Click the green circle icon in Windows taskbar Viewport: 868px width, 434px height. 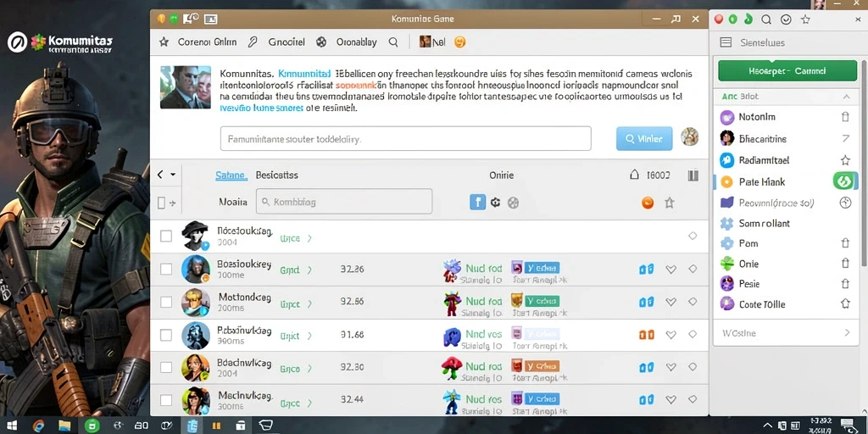[x=91, y=426]
